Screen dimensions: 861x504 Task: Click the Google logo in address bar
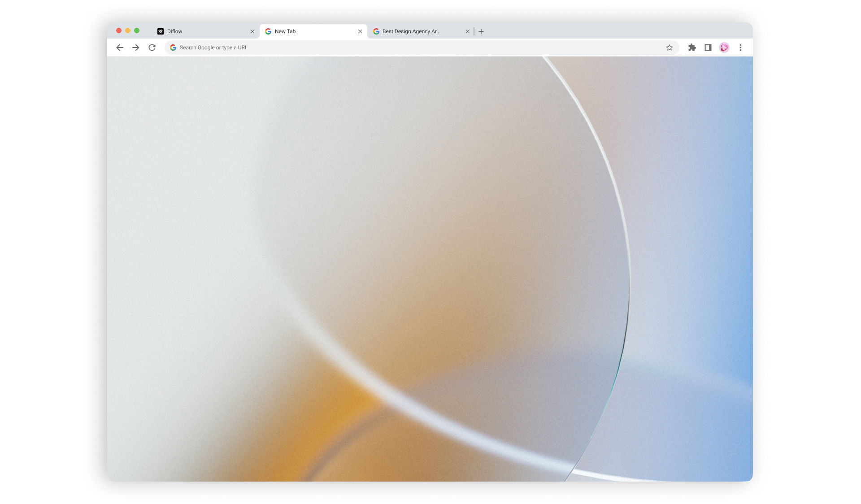click(173, 48)
